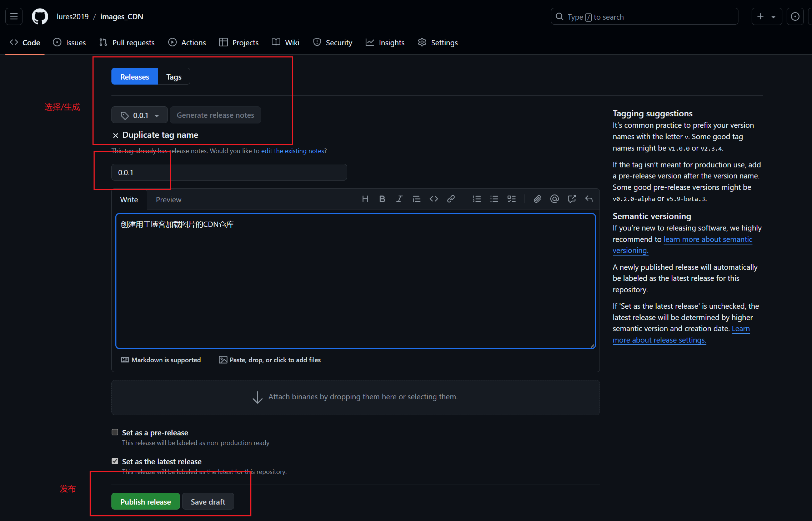Insert a code snippet
Viewport: 812px width, 521px height.
[433, 199]
